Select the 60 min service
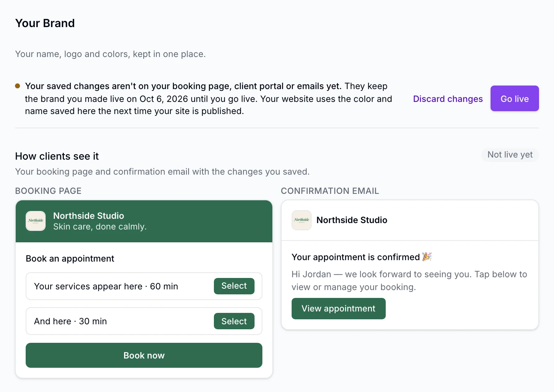 (x=234, y=286)
